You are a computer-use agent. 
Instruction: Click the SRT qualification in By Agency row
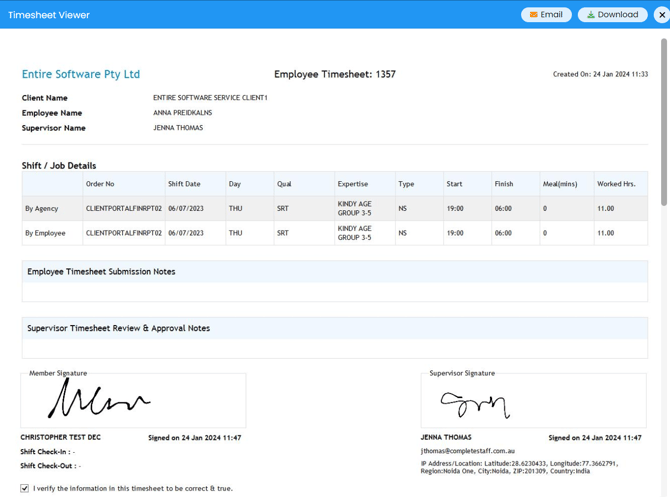(282, 209)
